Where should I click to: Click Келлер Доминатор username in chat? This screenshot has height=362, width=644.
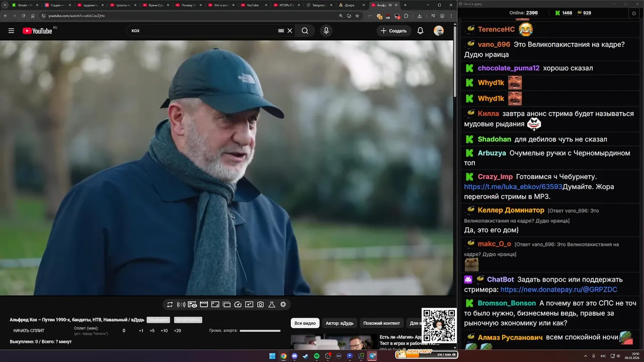pos(511,210)
